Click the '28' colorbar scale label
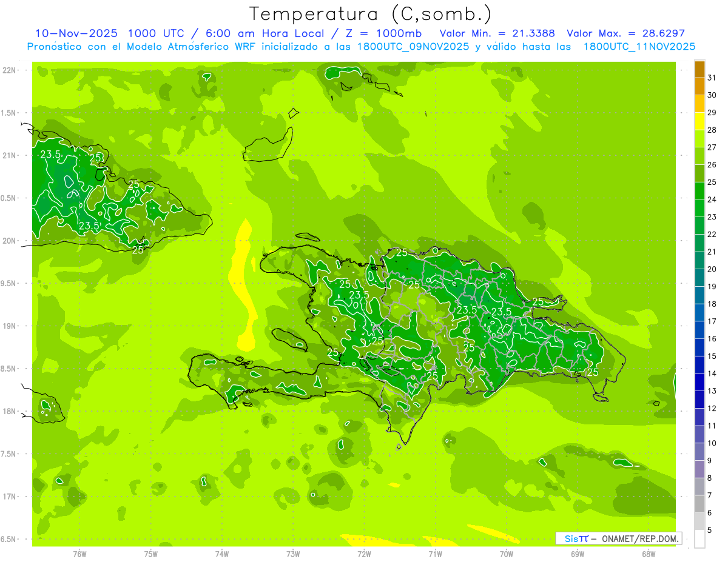The width and height of the screenshot is (728, 562). (712, 130)
